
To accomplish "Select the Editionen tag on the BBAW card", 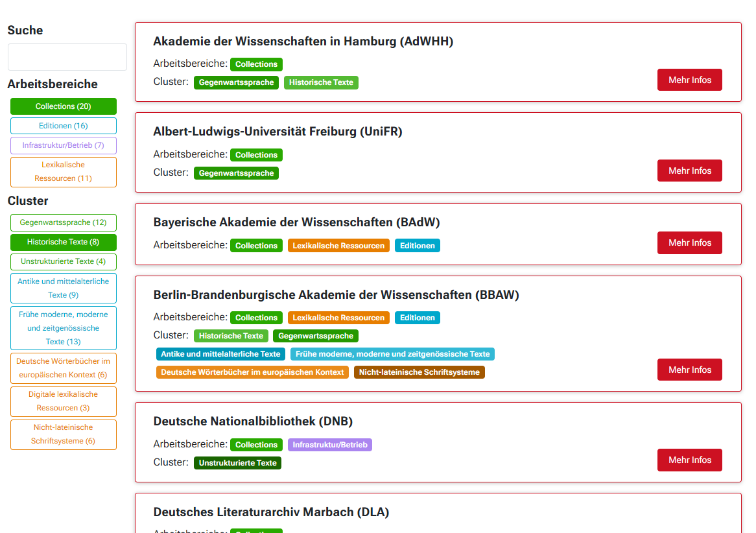I will (x=417, y=317).
